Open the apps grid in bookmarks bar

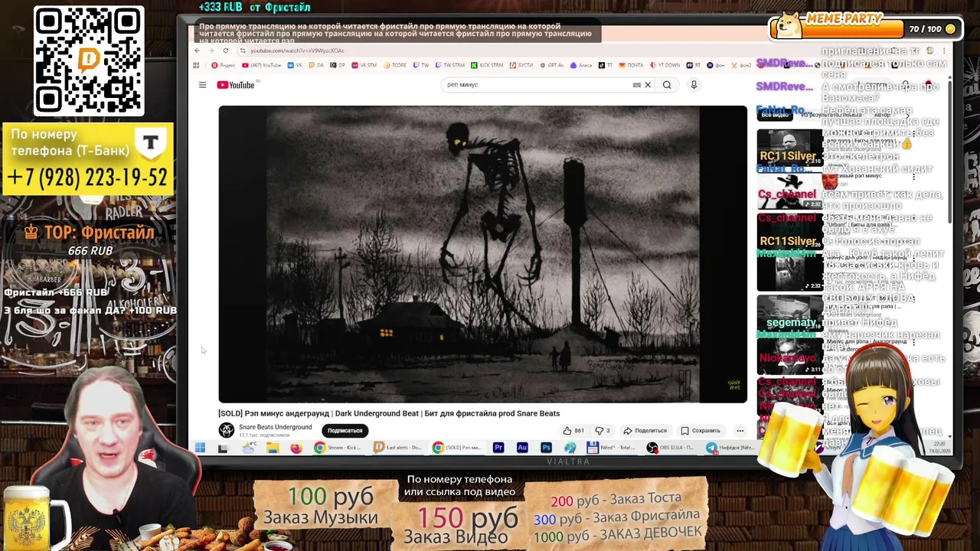click(197, 65)
